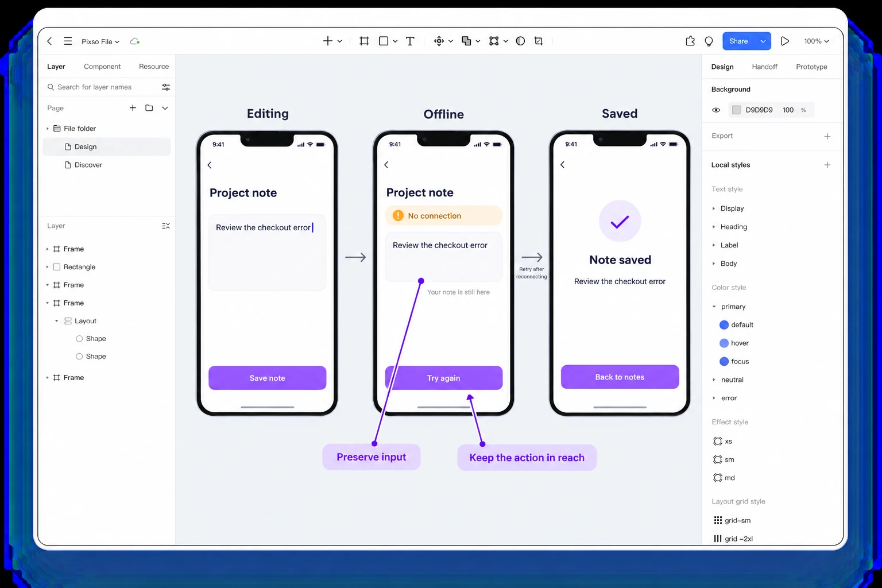Collapse the primary color style group

714,307
